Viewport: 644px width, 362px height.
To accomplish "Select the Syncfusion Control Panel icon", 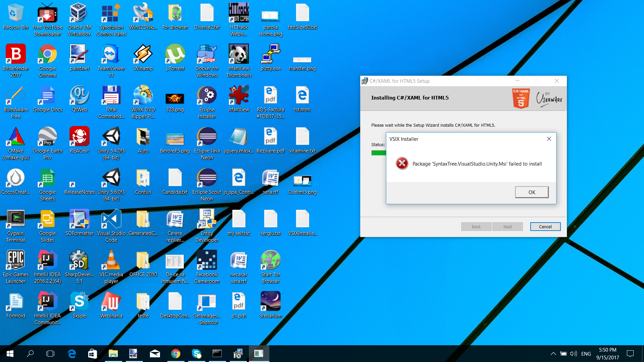I will [111, 20].
